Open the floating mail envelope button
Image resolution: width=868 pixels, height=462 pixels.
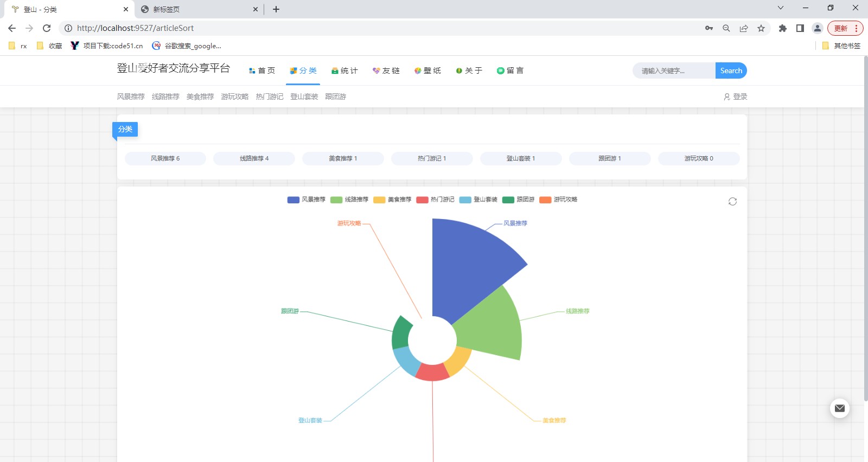point(840,408)
